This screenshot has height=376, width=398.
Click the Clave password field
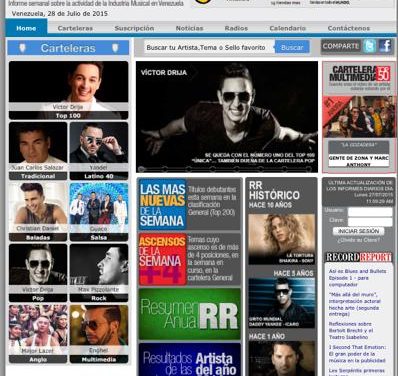tap(370, 222)
